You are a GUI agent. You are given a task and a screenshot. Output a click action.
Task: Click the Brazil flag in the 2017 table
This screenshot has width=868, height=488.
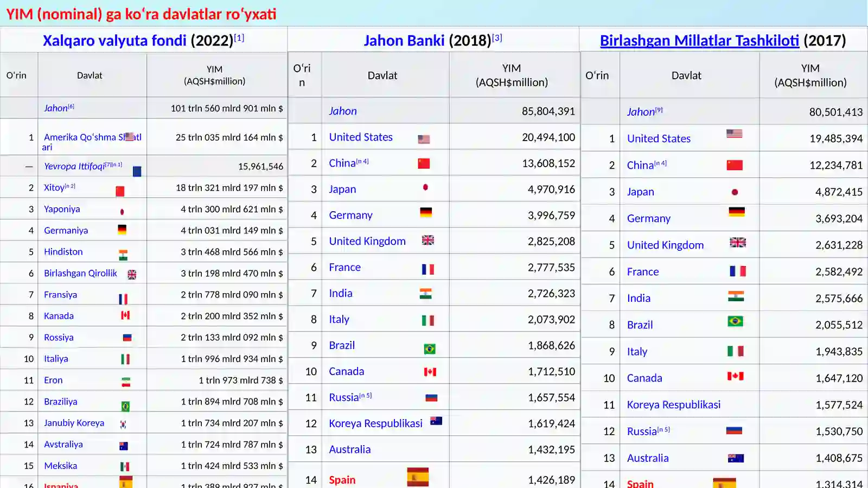735,321
